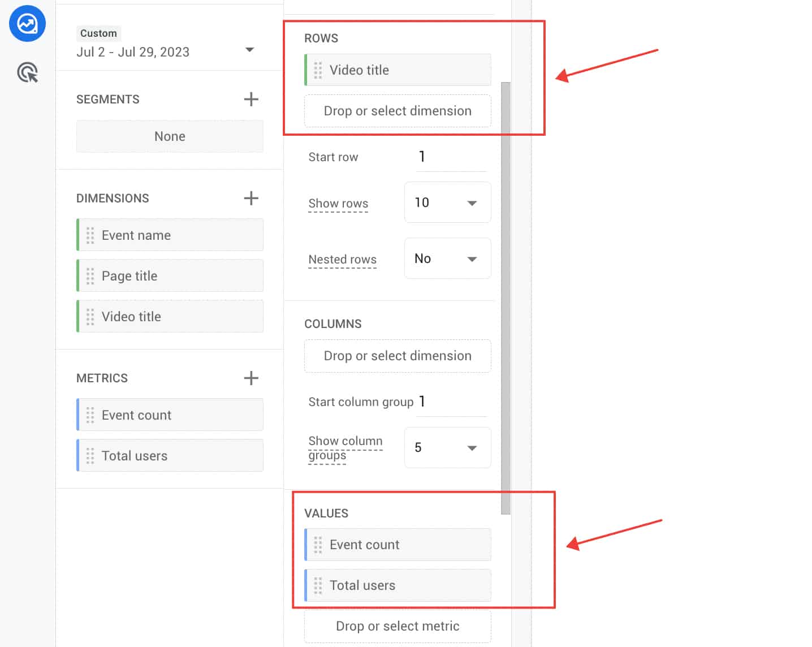This screenshot has width=812, height=647.
Task: Click the Start row label
Action: click(333, 157)
